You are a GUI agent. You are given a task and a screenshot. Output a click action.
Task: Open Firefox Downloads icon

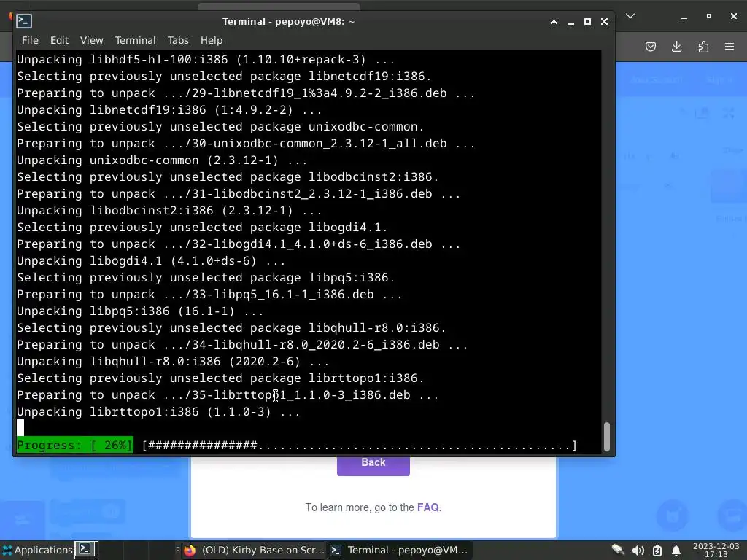click(676, 47)
